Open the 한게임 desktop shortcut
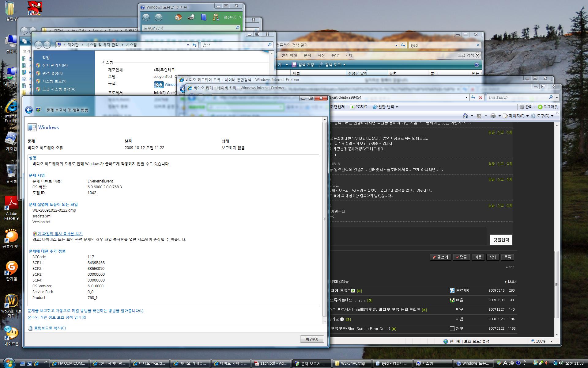 [11, 271]
